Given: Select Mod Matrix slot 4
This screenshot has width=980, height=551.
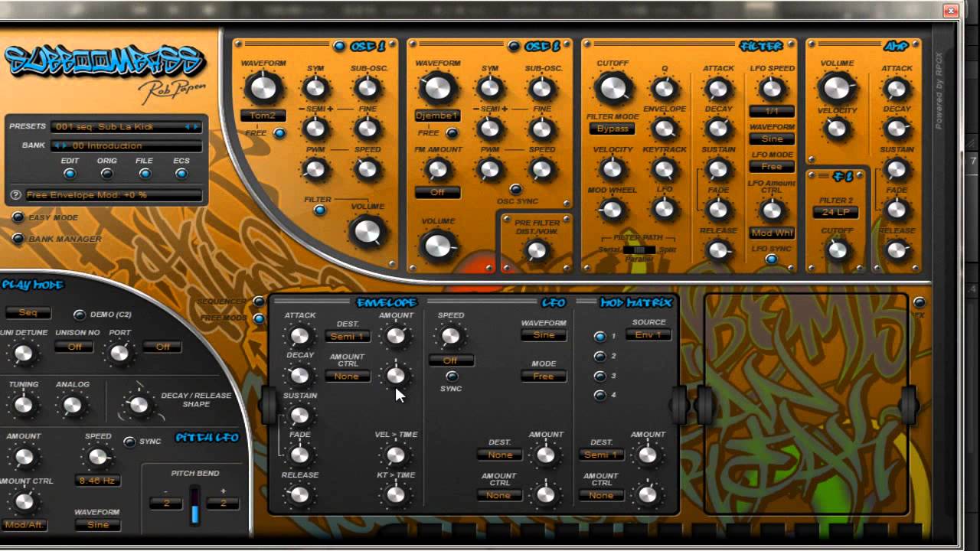Looking at the screenshot, I should 599,395.
